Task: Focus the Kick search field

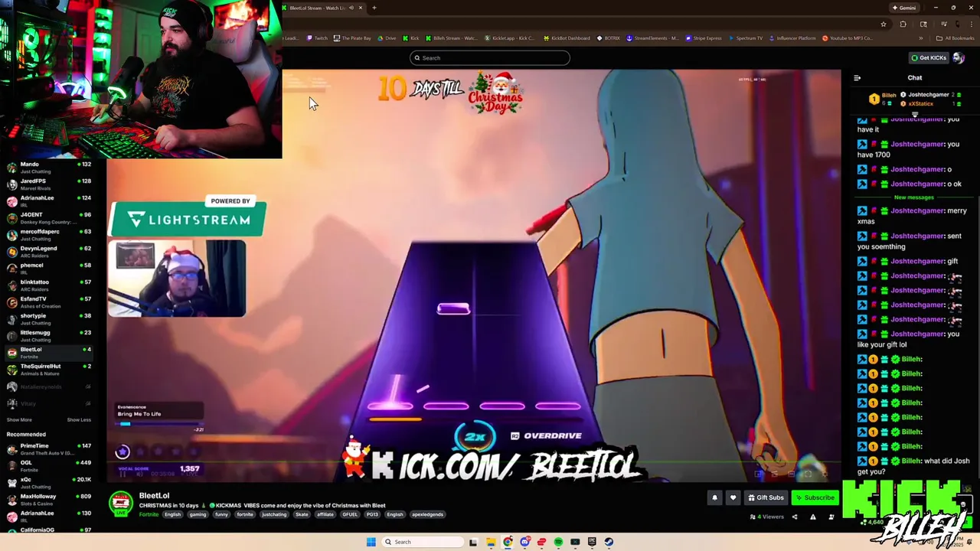Action: click(490, 57)
